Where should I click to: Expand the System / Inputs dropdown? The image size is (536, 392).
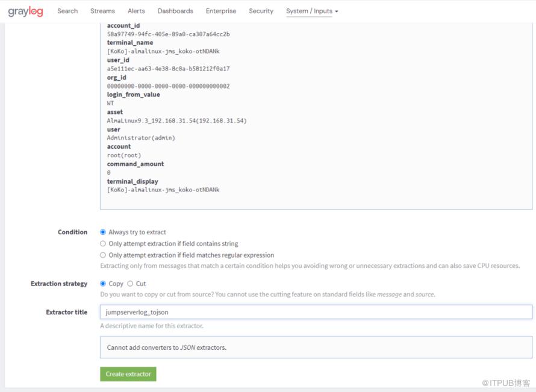[312, 11]
